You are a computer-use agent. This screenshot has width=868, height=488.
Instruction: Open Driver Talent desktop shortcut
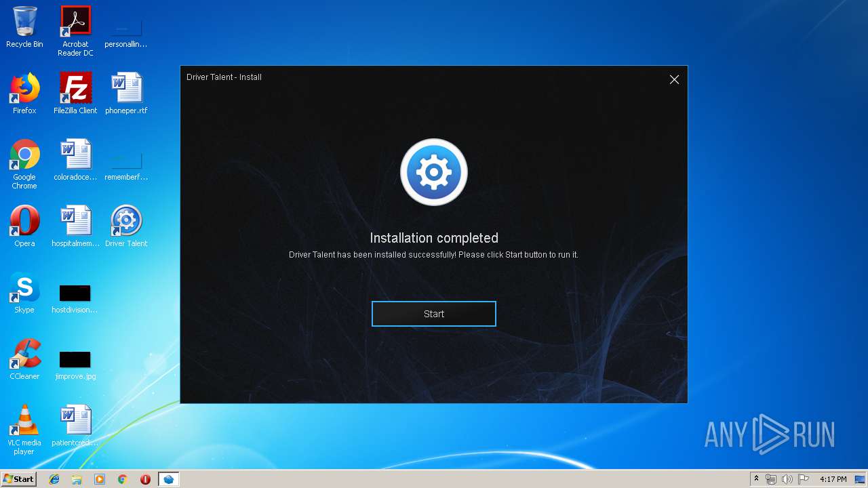coord(126,226)
